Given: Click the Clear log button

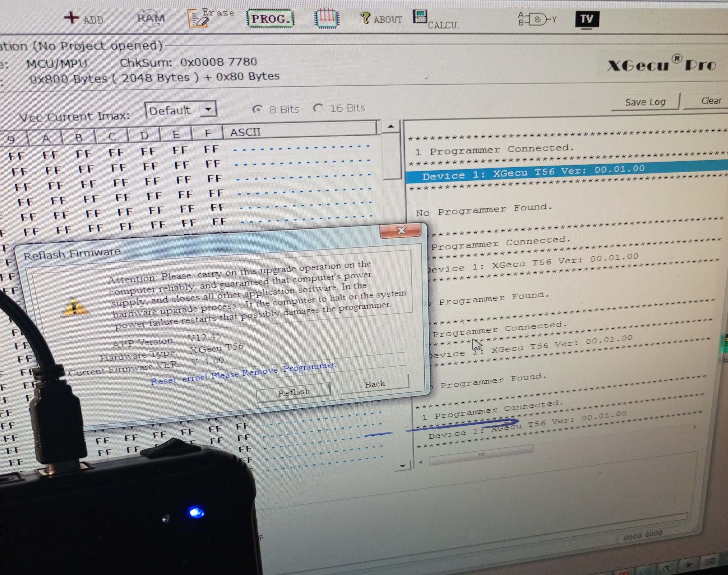Looking at the screenshot, I should point(711,101).
